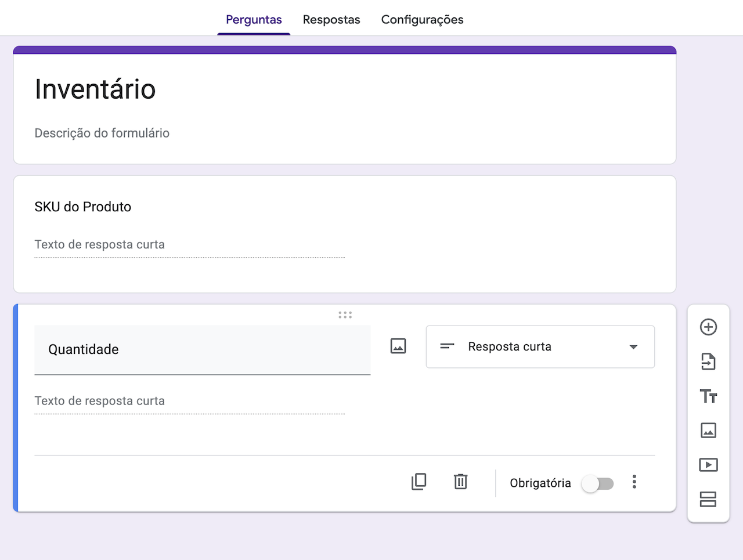Image resolution: width=743 pixels, height=560 pixels.
Task: Add a new question with plus icon
Action: 708,327
